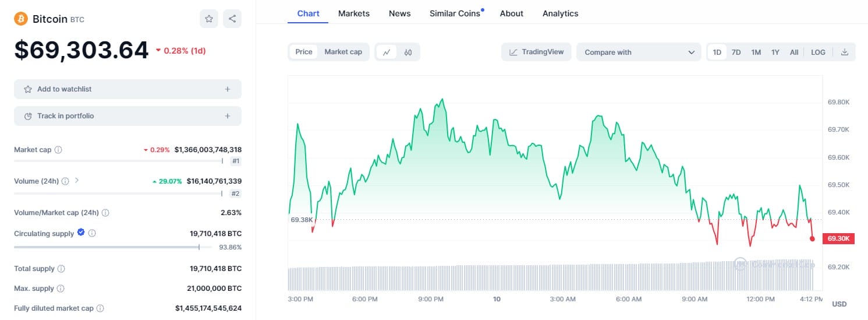This screenshot has height=320, width=868.
Task: Open the Markets tab
Action: 353,13
